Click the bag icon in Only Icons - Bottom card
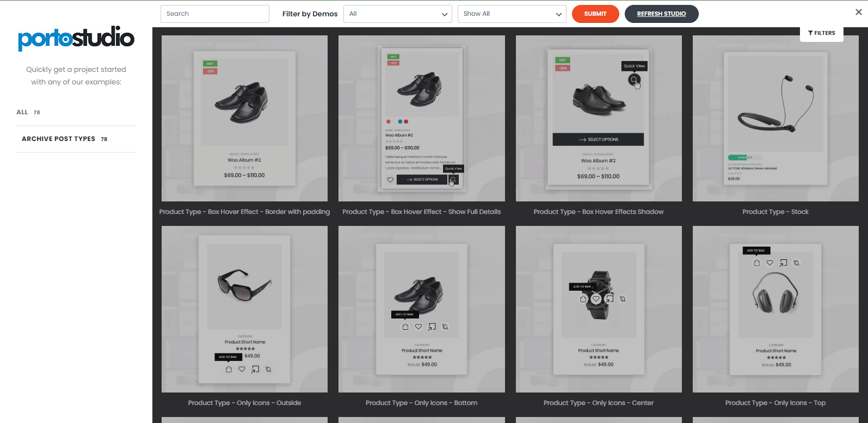This screenshot has height=423, width=868. coord(405,327)
